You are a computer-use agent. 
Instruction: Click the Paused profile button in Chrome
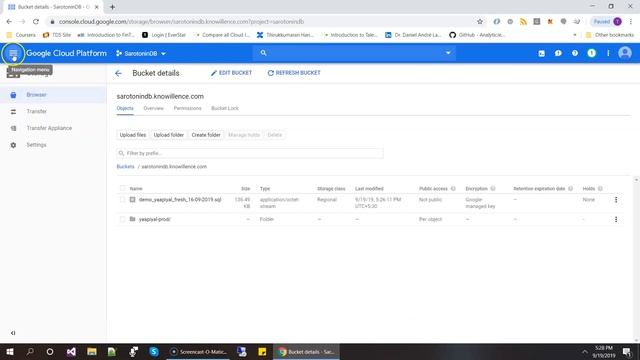point(607,21)
